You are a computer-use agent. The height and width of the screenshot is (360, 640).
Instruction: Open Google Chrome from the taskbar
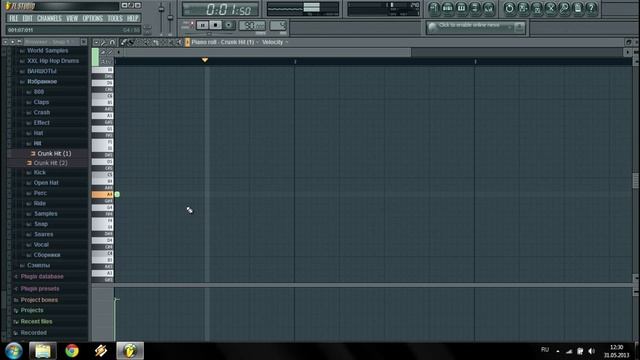pos(72,351)
